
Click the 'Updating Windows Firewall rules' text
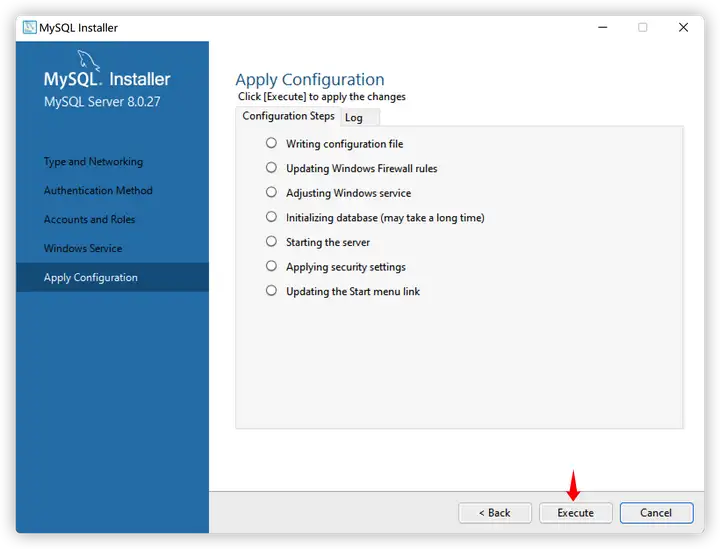(361, 168)
